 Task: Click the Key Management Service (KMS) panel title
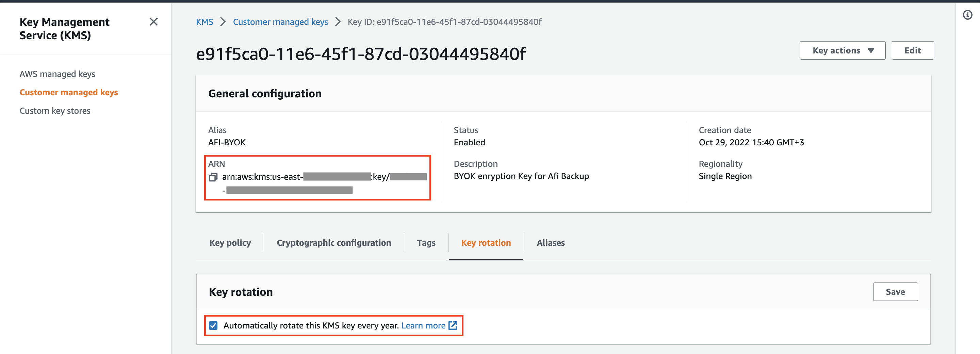pos(64,29)
